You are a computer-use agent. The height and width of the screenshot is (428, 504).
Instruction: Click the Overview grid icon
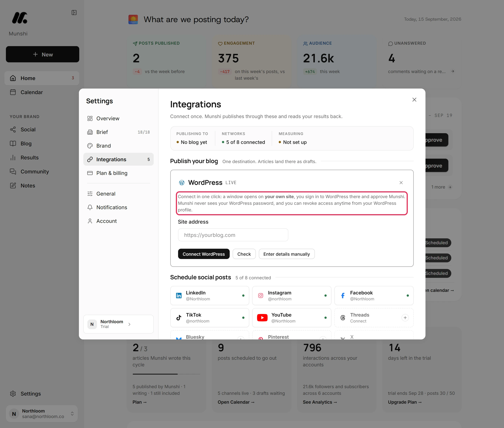[90, 118]
